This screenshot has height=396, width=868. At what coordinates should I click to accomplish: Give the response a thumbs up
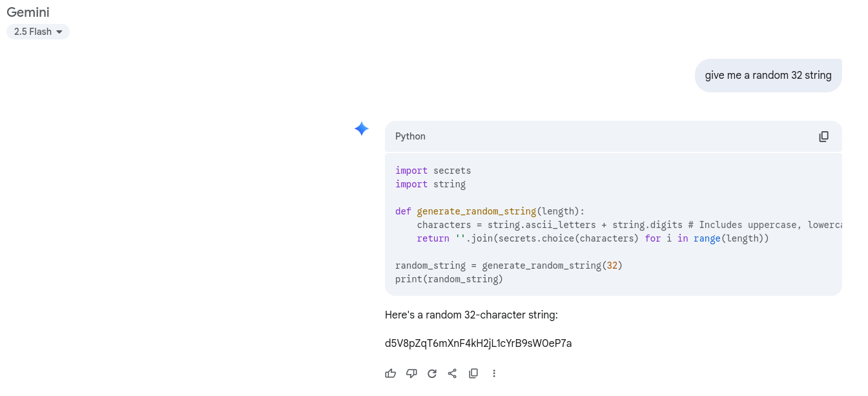[x=390, y=373]
